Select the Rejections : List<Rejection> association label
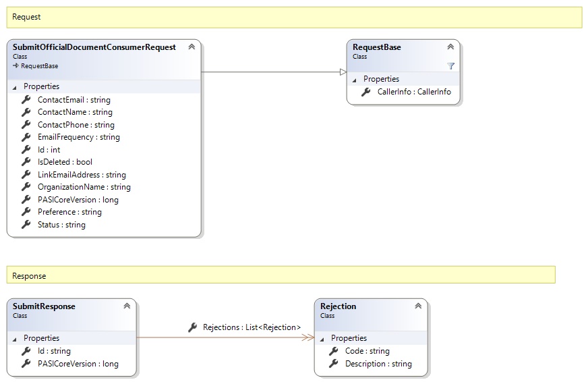Image resolution: width=588 pixels, height=382 pixels. (x=252, y=327)
